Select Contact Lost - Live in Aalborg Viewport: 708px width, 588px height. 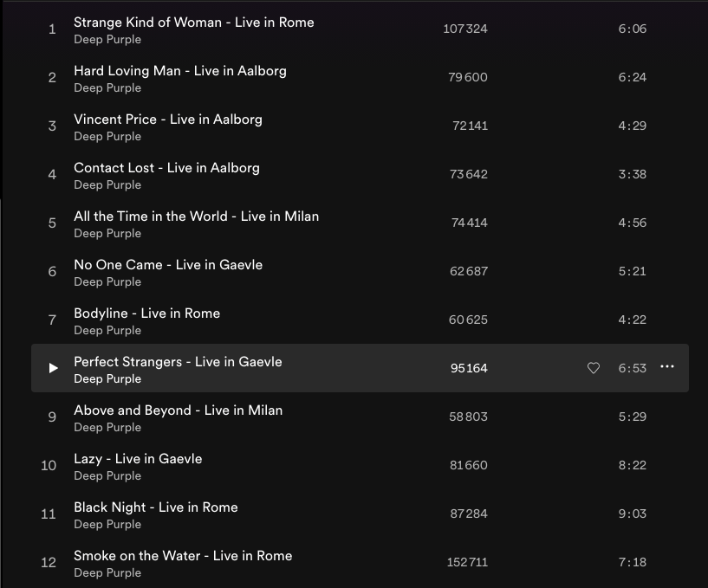pos(166,167)
